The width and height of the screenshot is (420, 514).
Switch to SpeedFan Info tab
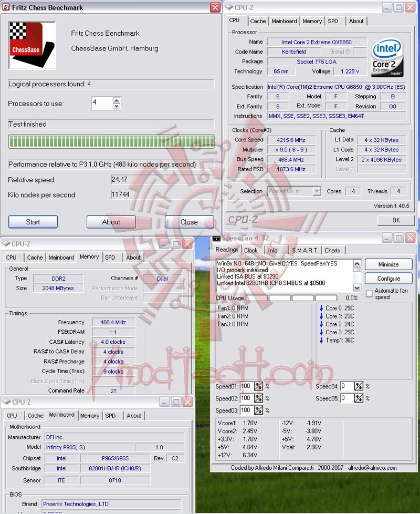[x=272, y=251]
